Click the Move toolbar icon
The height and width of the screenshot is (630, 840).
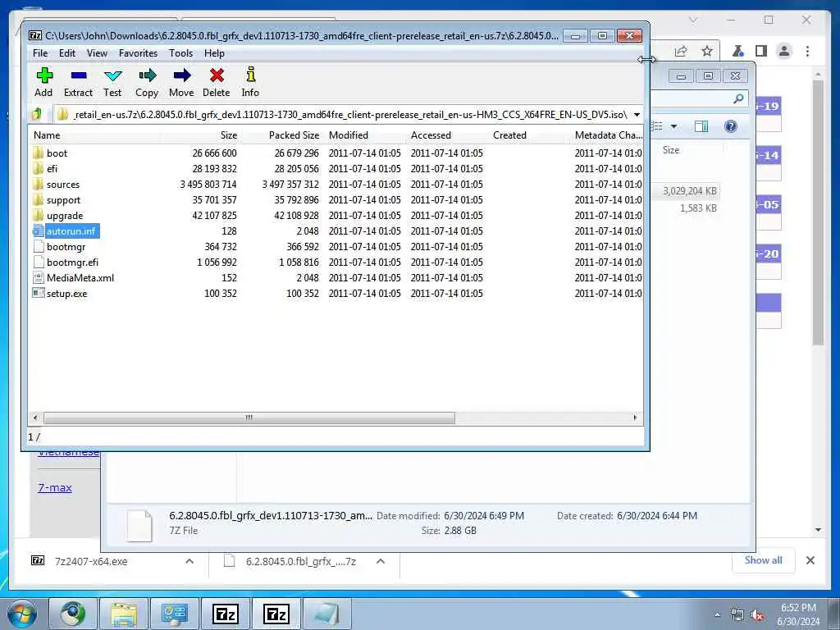click(181, 81)
